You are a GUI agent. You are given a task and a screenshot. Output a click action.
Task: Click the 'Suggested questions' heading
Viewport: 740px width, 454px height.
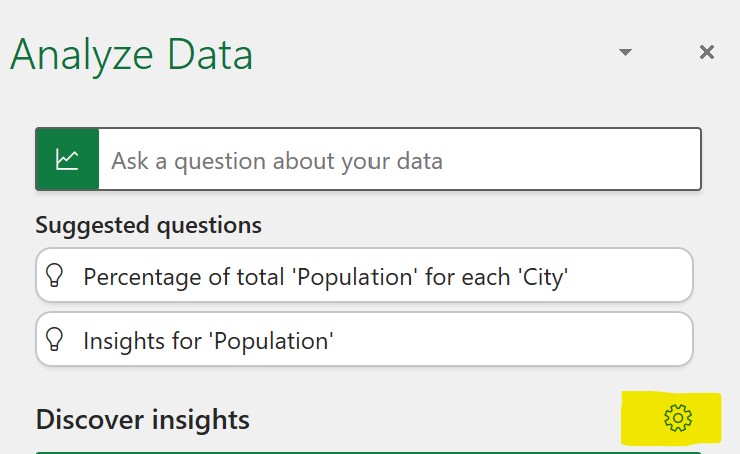click(148, 225)
